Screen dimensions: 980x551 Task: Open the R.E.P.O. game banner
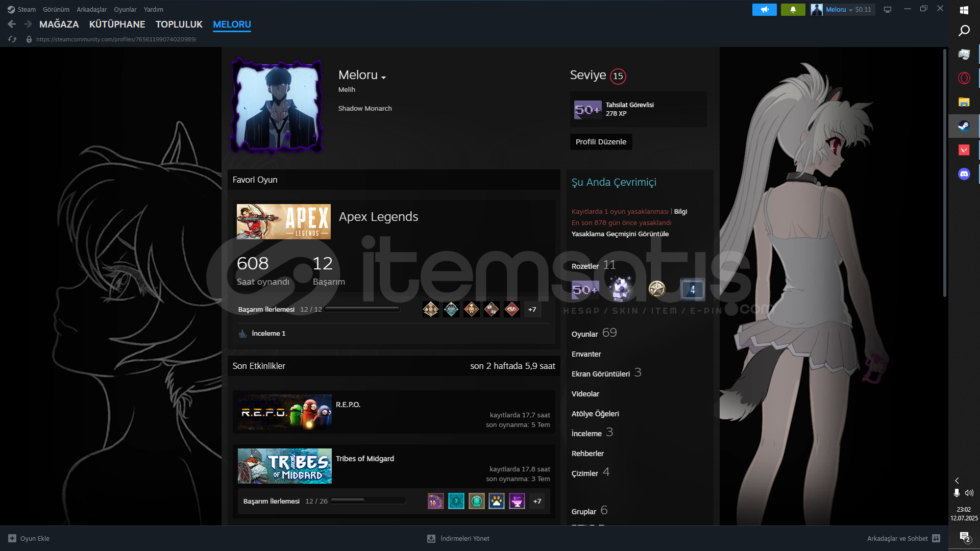(285, 412)
